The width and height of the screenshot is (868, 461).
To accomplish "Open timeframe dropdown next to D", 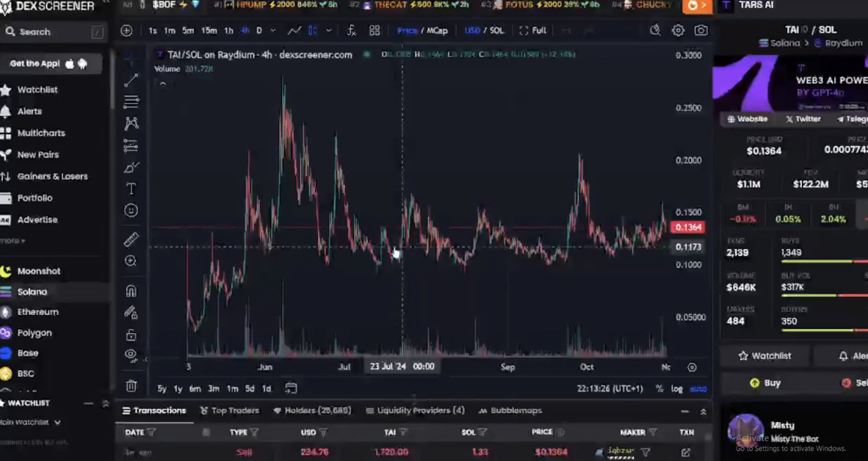I will coord(272,30).
